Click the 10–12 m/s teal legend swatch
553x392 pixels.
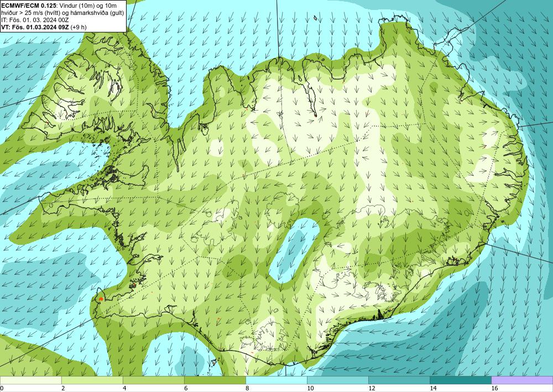click(338, 380)
